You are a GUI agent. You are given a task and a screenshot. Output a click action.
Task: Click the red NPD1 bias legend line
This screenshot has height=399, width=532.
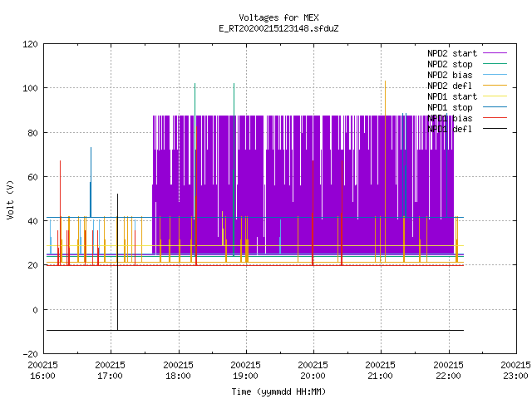[495, 118]
